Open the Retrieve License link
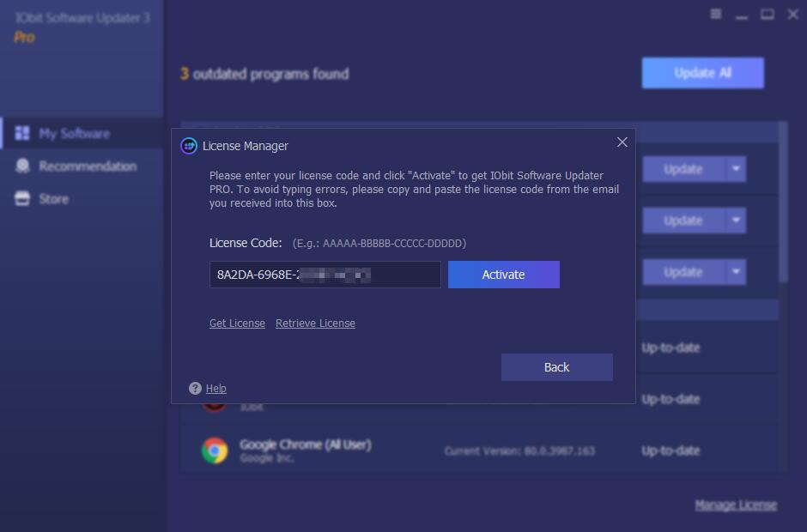 tap(315, 323)
